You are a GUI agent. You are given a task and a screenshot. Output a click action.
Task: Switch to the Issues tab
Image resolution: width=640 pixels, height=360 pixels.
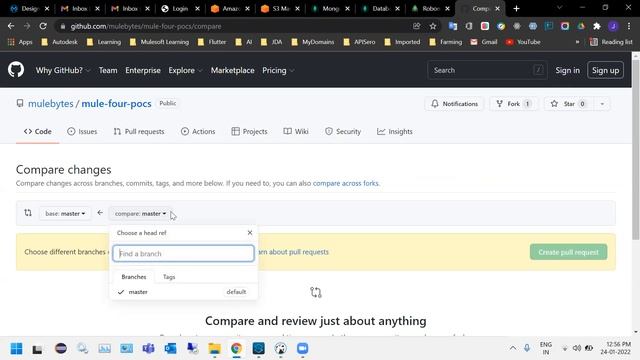82,131
